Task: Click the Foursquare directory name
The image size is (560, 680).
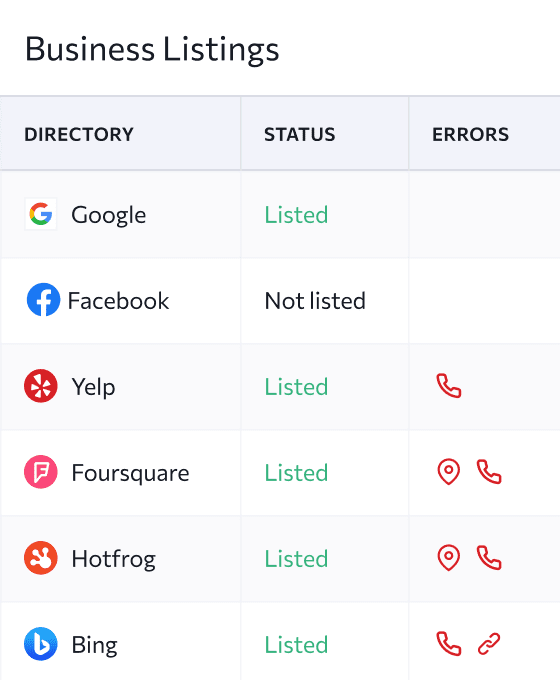Action: coord(131,473)
